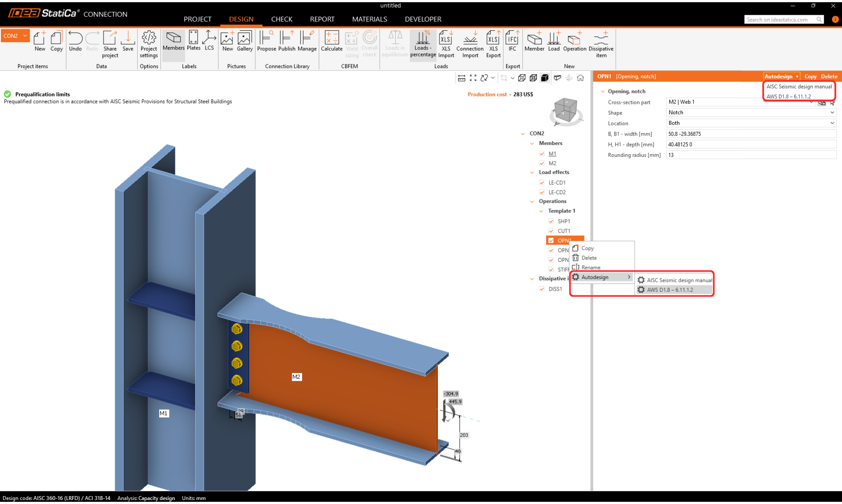Click the Delete button in OPN1 header

[x=829, y=76]
